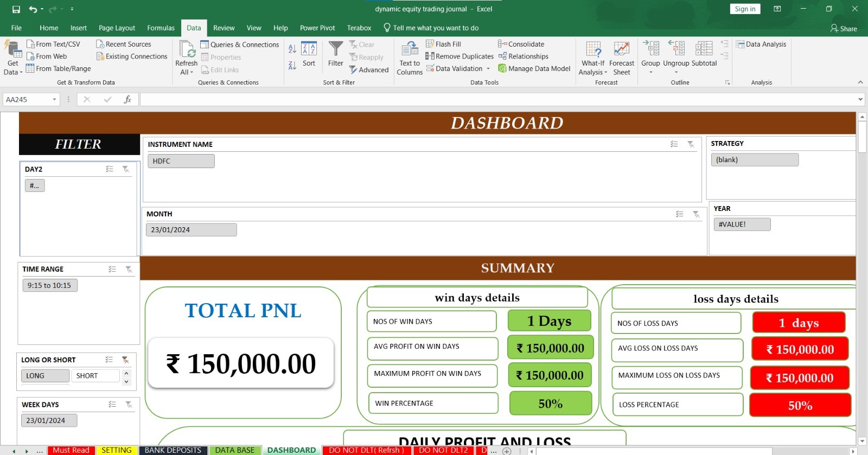Toggle multi-select on INSTRUMENT NAME slicer

(674, 144)
